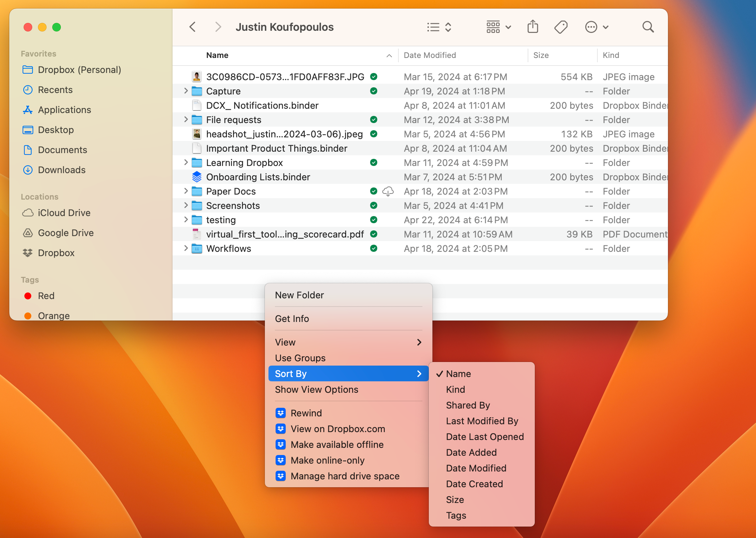
Task: Select Recents in sidebar
Action: tap(48, 90)
